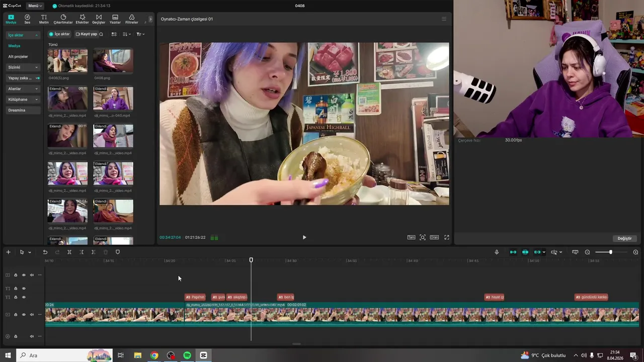The width and height of the screenshot is (644, 362).
Task: Click the preview focus/zoom frame icon
Action: (x=423, y=237)
